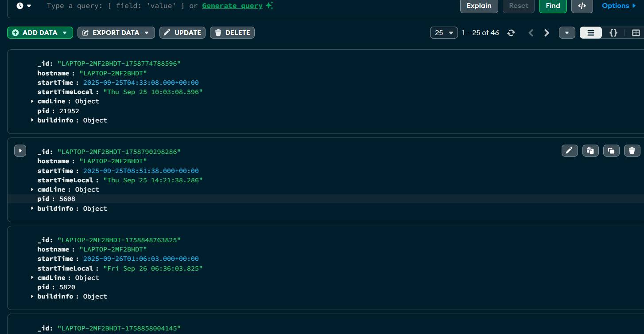644x334 pixels.
Task: Switch to JSON view with curly braces icon
Action: [x=613, y=32]
